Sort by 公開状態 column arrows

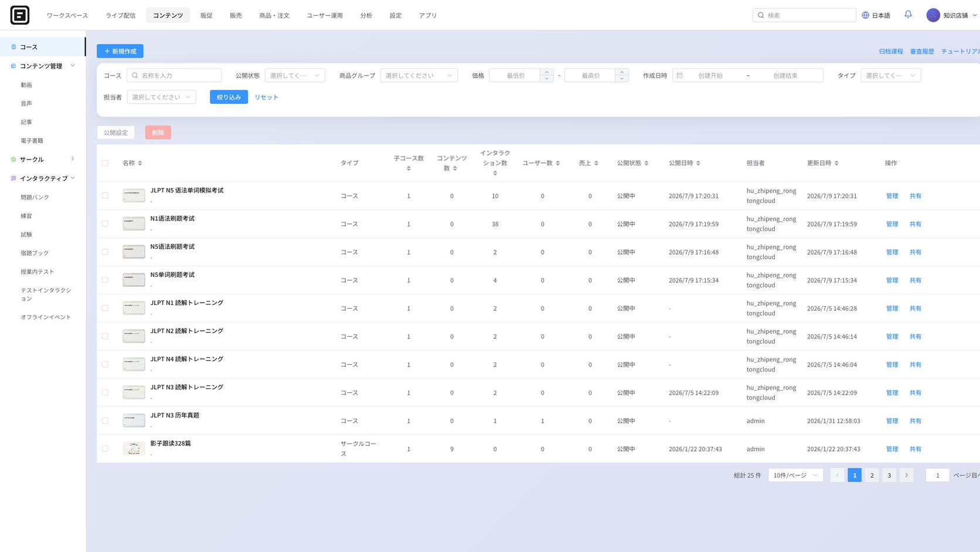tap(646, 163)
